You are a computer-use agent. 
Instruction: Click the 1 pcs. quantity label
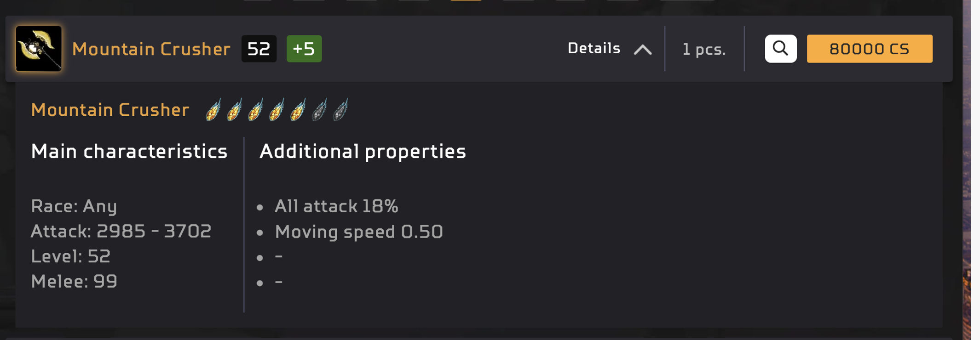click(703, 49)
